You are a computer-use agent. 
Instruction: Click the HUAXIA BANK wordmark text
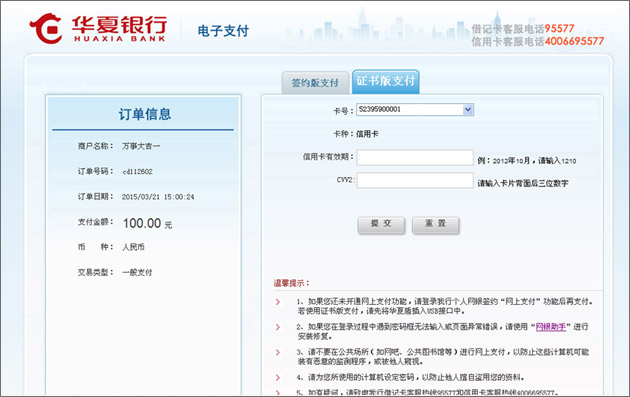pos(120,39)
